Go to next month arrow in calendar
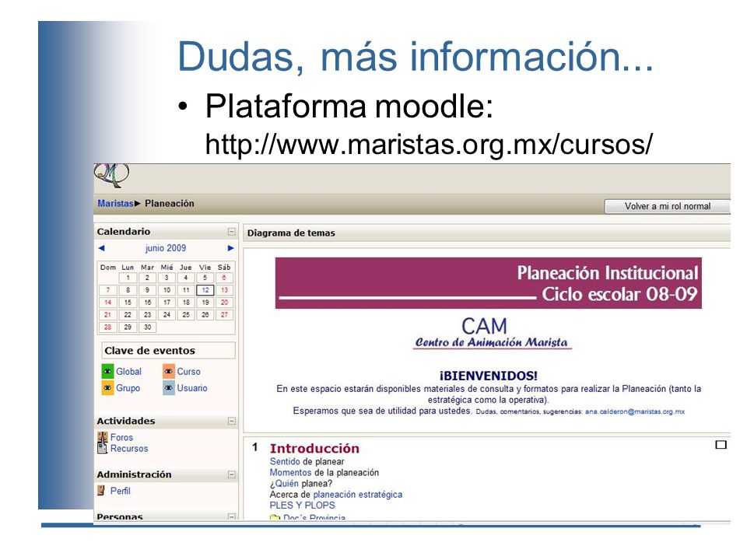Screen dimensions: 747x560 [230, 248]
